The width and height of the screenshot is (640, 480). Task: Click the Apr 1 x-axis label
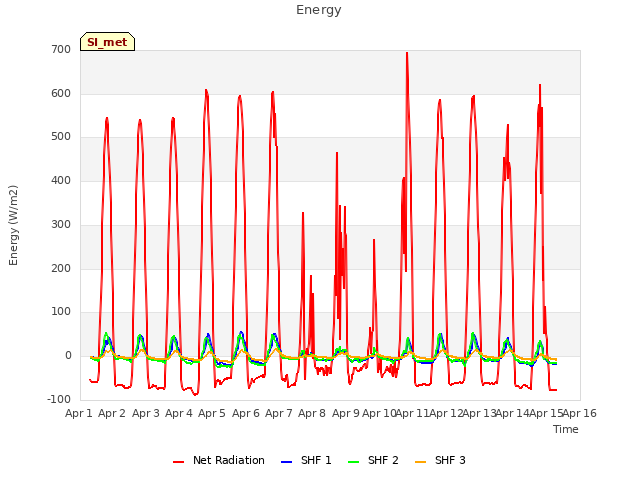pos(79,413)
